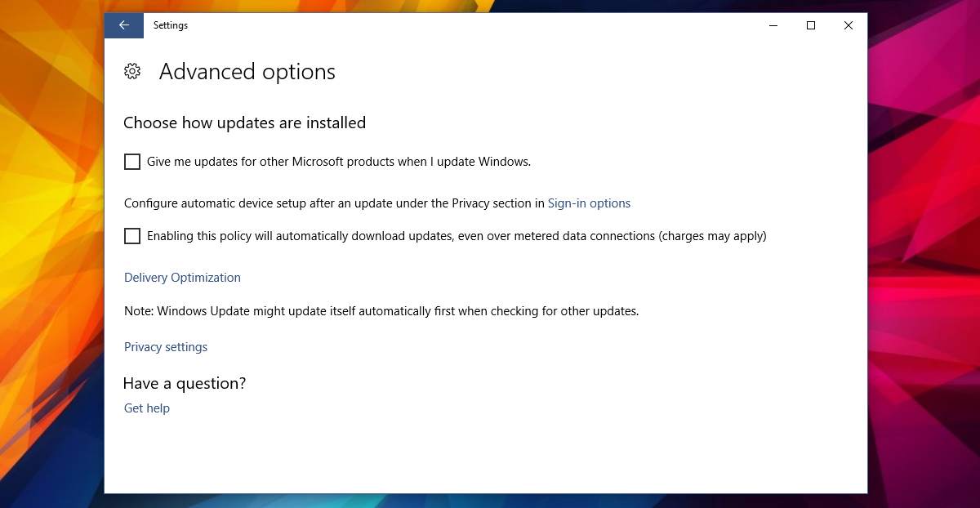
Task: Click the gear icon beside Advanced options
Action: pyautogui.click(x=132, y=72)
